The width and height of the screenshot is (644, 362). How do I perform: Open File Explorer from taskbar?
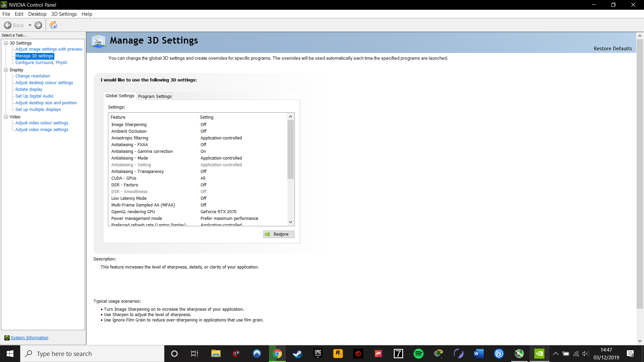pyautogui.click(x=216, y=354)
